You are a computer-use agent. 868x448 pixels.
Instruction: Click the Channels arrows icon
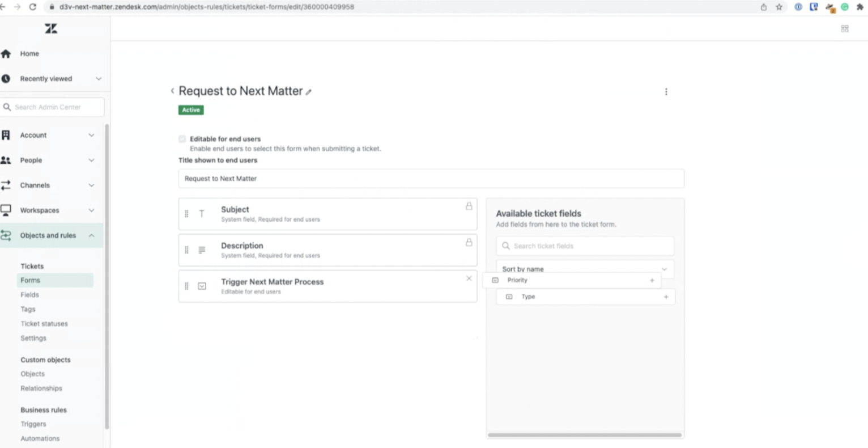(6, 185)
